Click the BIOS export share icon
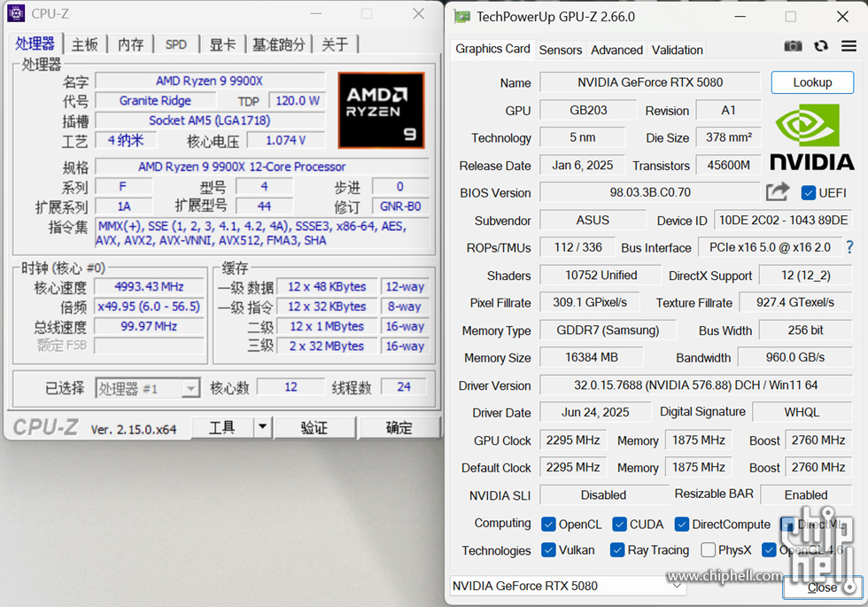The image size is (868, 607). [x=778, y=191]
